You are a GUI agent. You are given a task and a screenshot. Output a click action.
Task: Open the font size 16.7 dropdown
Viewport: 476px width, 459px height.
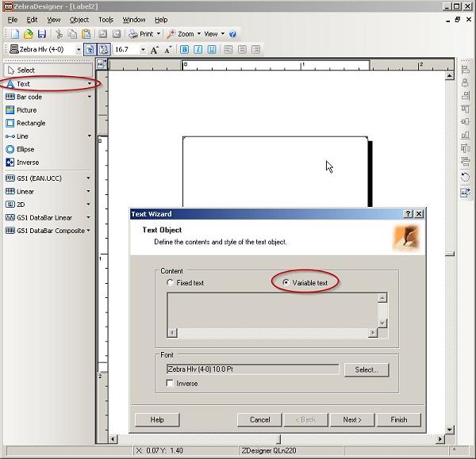(143, 49)
